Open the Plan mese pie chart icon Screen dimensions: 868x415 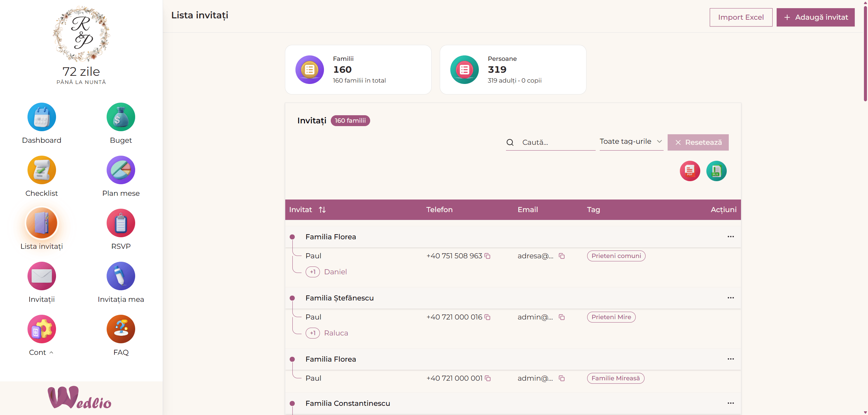121,170
